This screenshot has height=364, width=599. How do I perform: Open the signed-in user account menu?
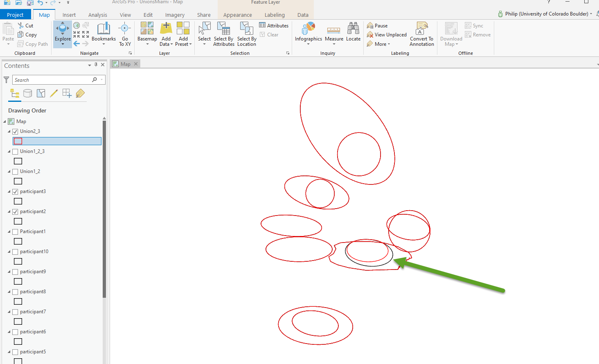tap(545, 14)
